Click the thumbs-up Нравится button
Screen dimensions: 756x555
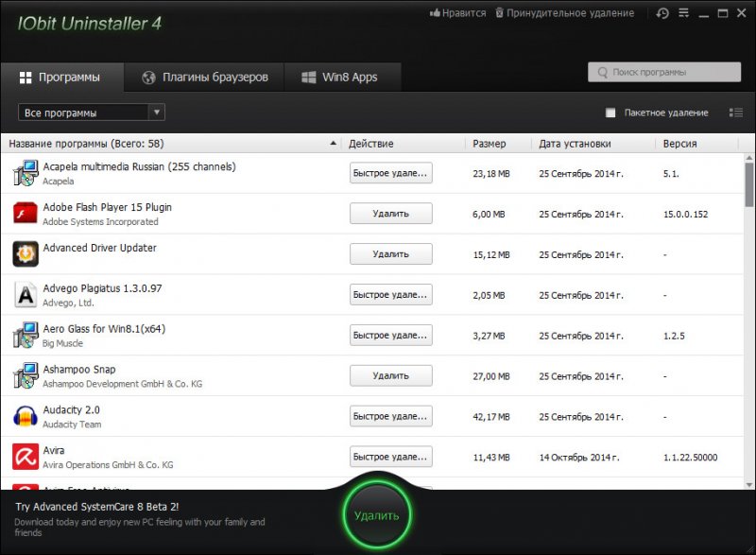pos(457,13)
